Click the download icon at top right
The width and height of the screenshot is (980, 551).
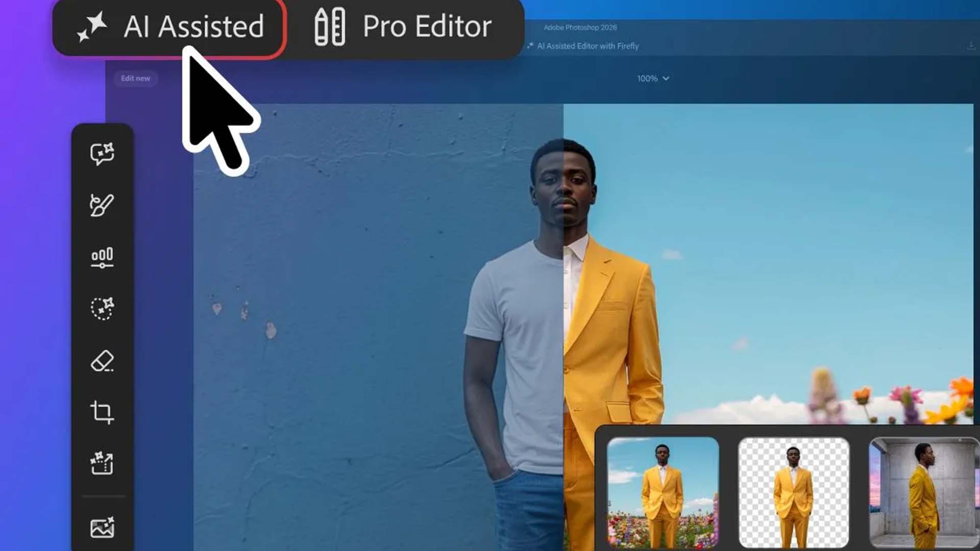click(x=971, y=46)
